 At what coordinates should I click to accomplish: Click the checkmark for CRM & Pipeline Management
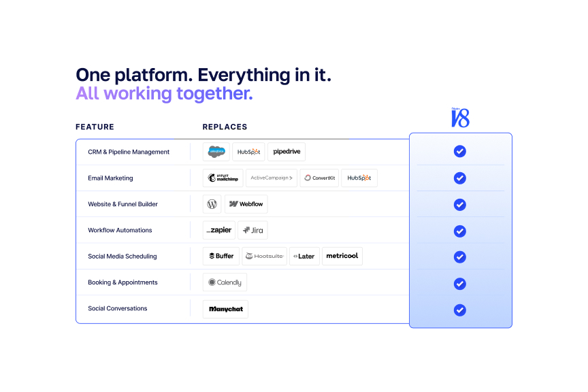tap(460, 152)
